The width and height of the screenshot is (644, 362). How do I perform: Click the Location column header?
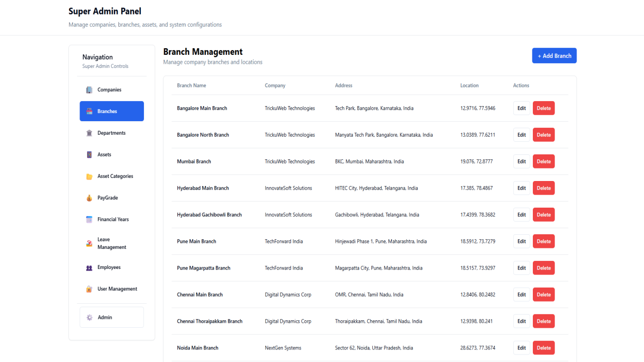[469, 85]
